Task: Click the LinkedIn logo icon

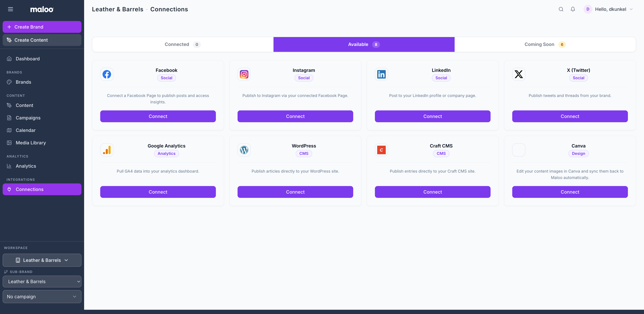Action: 381,74
